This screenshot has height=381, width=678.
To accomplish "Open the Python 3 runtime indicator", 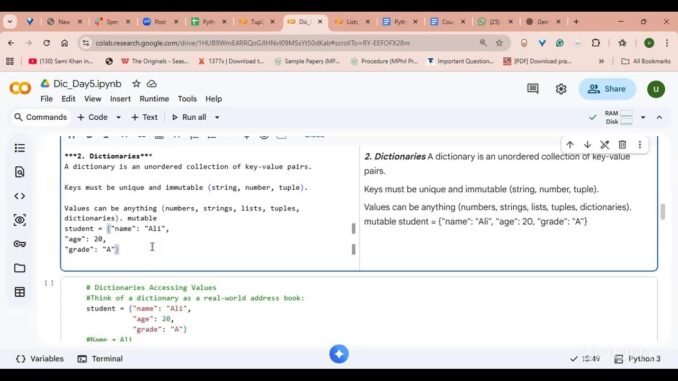I will [638, 359].
